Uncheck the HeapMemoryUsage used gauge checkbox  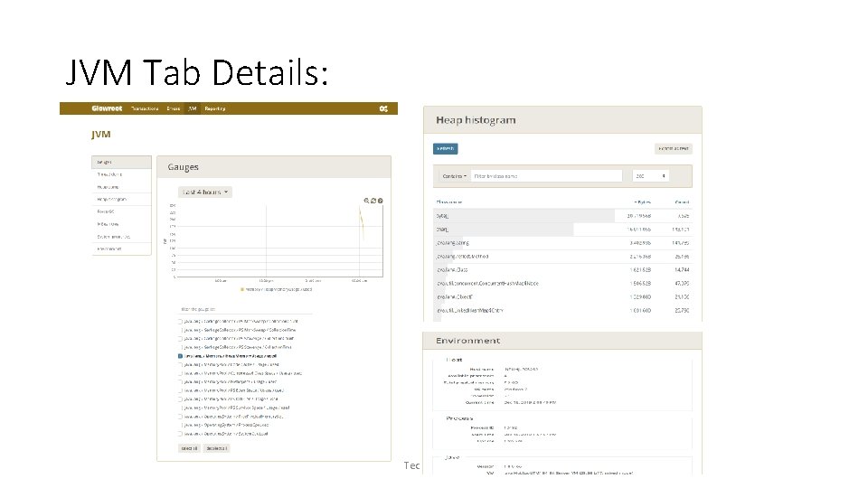(181, 356)
